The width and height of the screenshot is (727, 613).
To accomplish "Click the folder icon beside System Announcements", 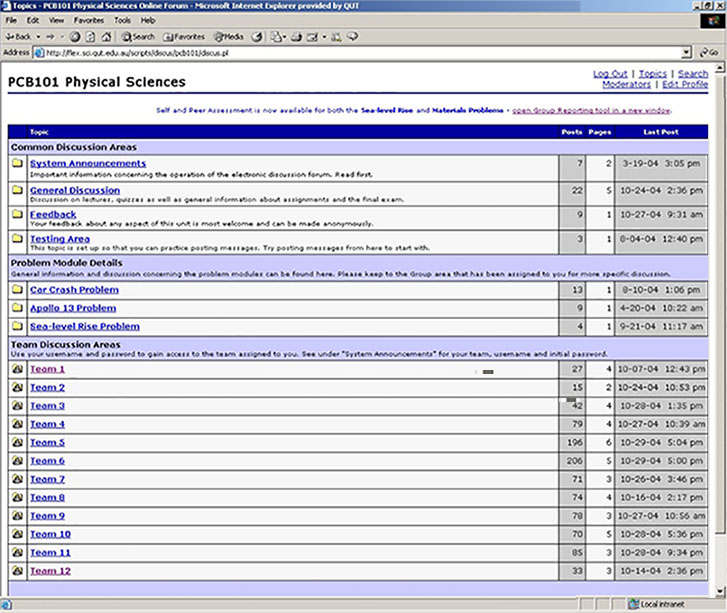I will (x=17, y=163).
